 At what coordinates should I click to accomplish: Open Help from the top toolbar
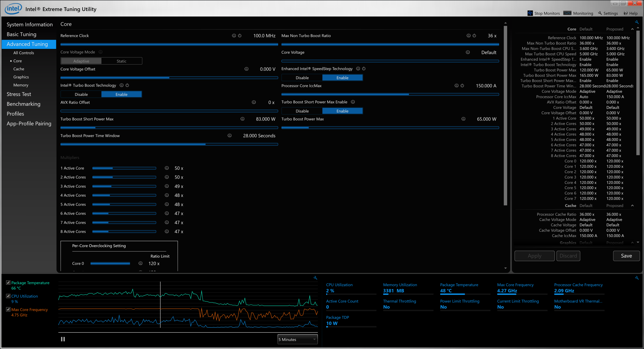pos(631,13)
